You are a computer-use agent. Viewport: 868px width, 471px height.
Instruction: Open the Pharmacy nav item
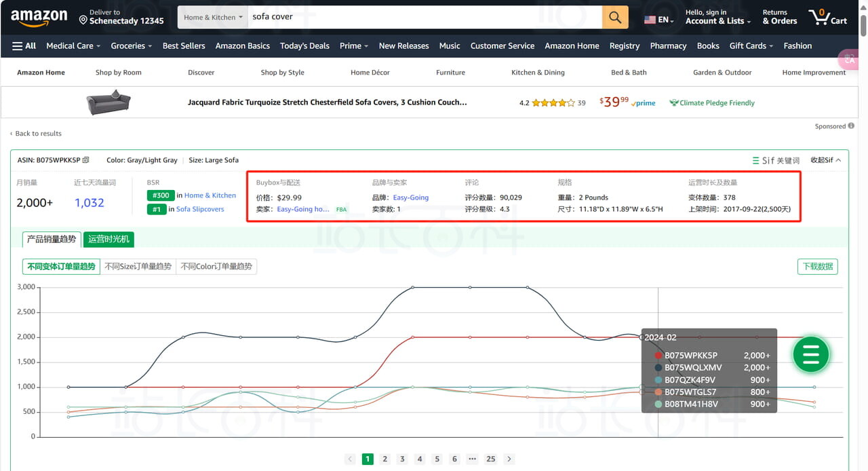point(668,45)
